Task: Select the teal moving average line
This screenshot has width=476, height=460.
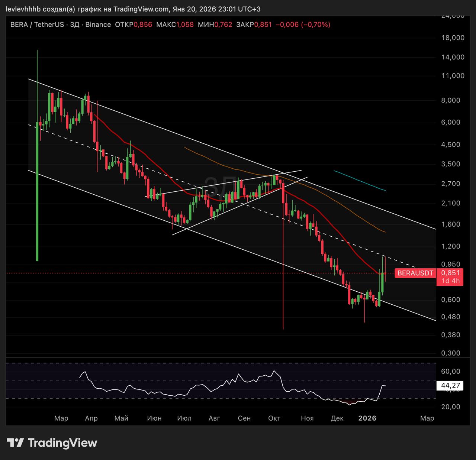Action: point(359,181)
